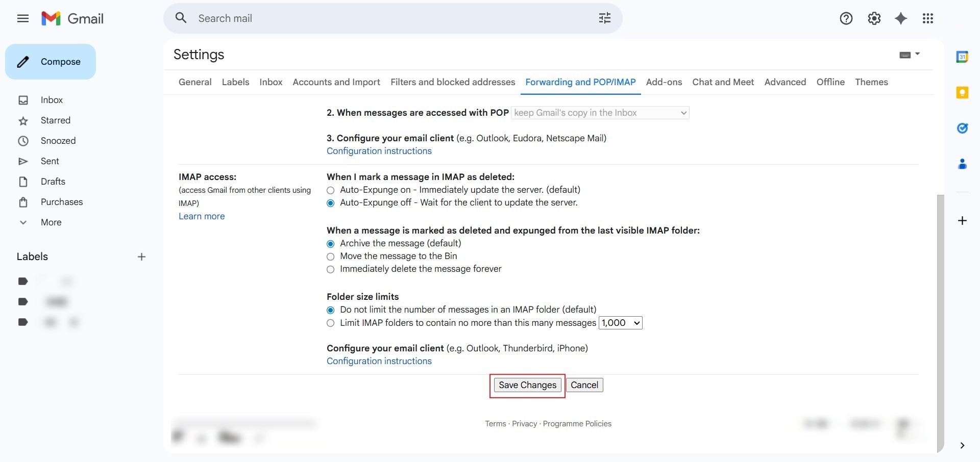Screen dimensions: 980x462
Task: Select Limit IMAP folders radio option
Action: coord(331,323)
